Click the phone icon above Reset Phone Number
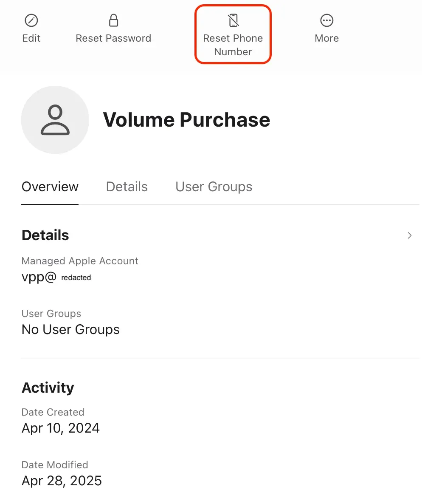Viewport: 422px width, 504px height. (233, 20)
